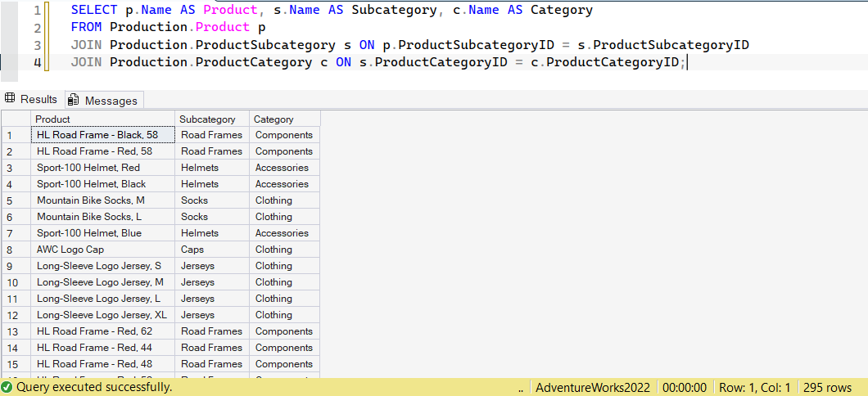This screenshot has width=868, height=396.
Task: Click the Category cell in row 8
Action: 284,250
